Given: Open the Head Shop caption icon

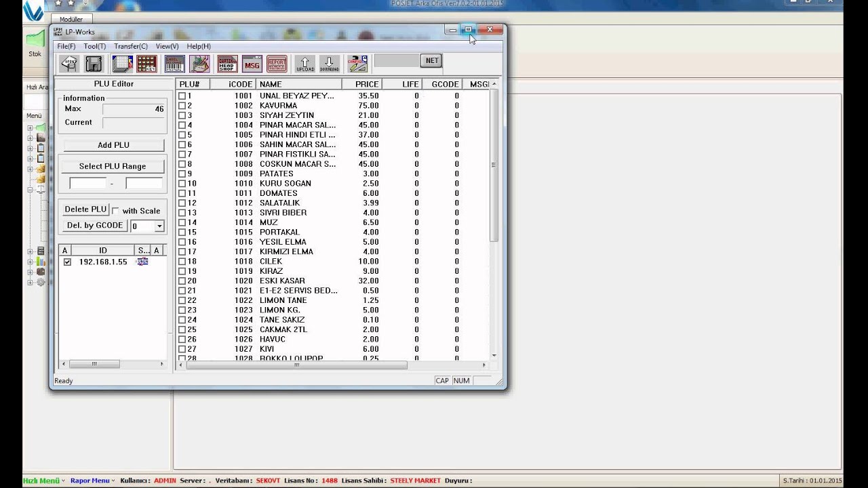Looking at the screenshot, I should [227, 64].
